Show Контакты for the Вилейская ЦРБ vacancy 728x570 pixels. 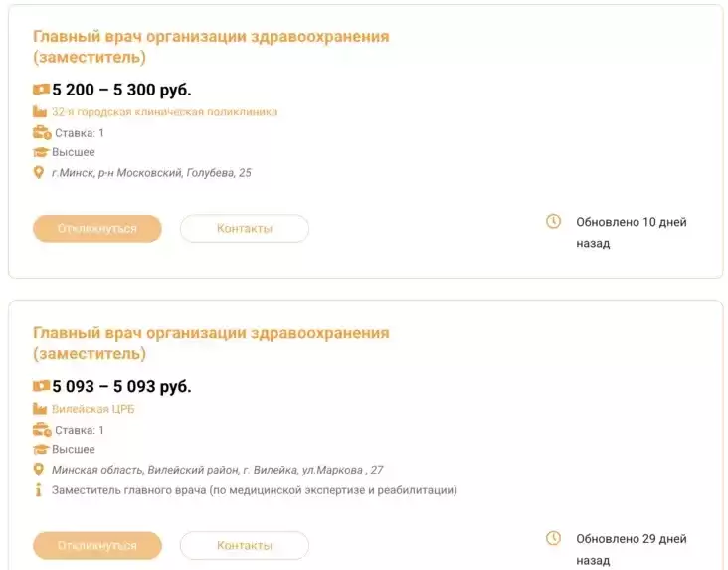coord(245,546)
